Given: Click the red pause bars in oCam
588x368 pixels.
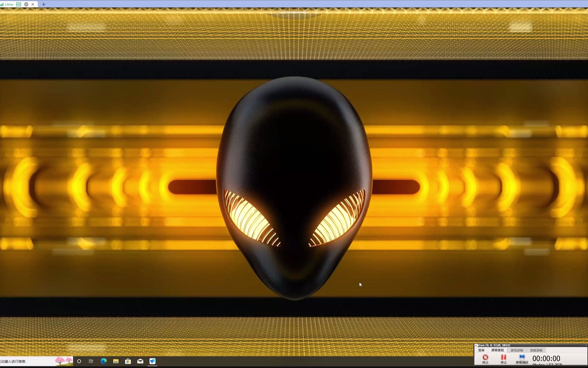Looking at the screenshot, I should click(503, 357).
